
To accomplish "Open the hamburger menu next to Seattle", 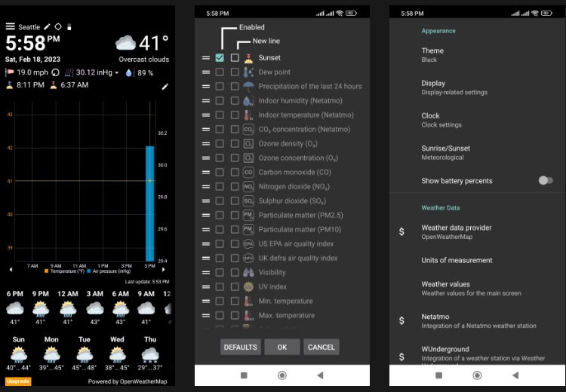I will coord(11,26).
